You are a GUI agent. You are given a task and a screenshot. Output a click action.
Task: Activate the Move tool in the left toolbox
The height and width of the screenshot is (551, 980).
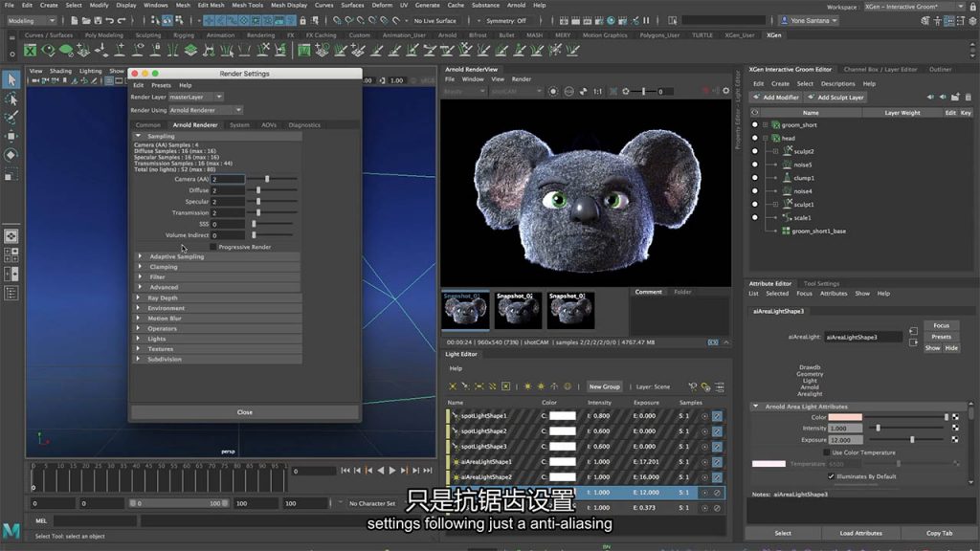pyautogui.click(x=11, y=136)
